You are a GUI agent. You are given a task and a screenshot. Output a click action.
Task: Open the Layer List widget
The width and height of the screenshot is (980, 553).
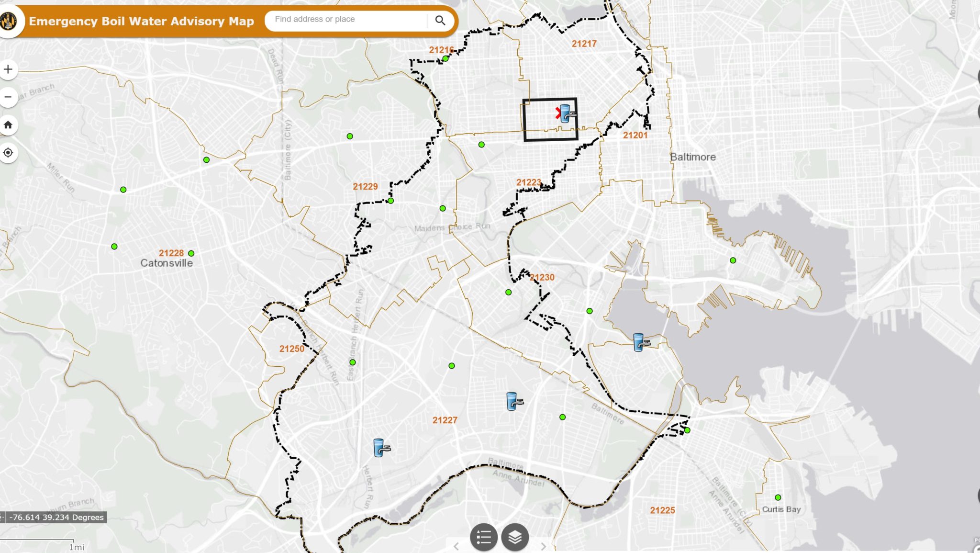point(514,537)
